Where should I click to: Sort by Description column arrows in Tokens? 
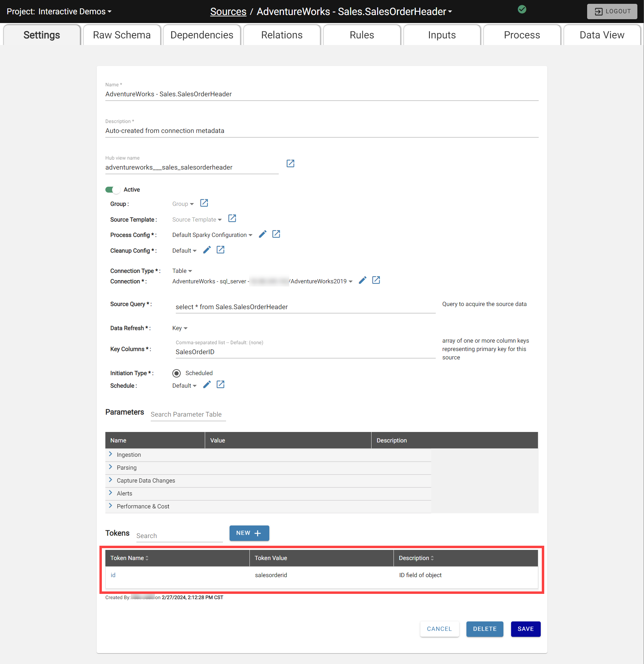coord(432,558)
